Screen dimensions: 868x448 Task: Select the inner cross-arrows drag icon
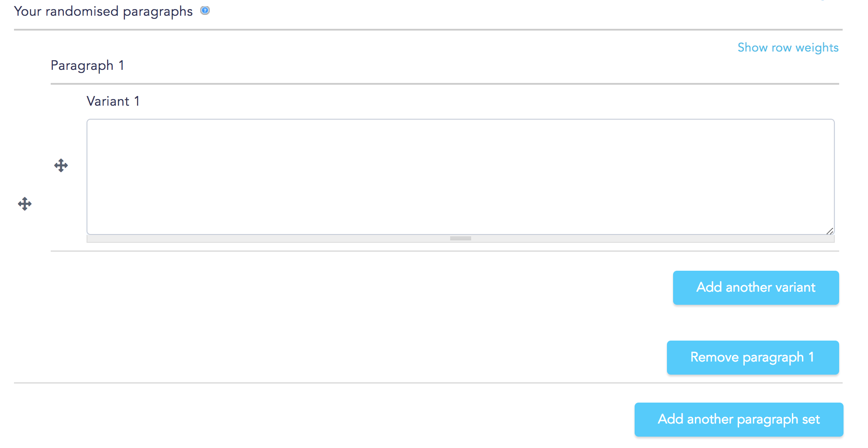[61, 165]
